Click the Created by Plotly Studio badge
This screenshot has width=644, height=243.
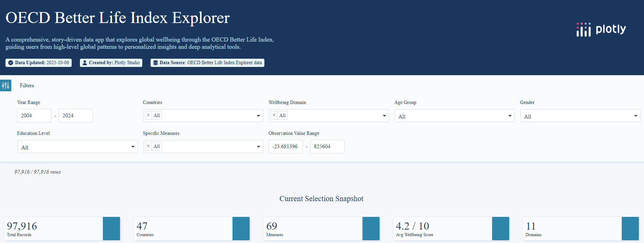point(111,63)
